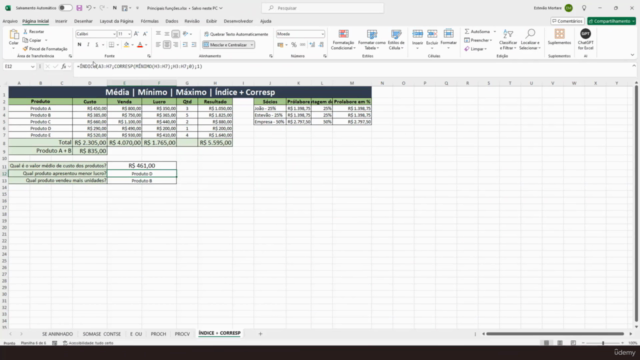Click the Compartilhamento button
The image size is (640, 360).
(x=611, y=21)
